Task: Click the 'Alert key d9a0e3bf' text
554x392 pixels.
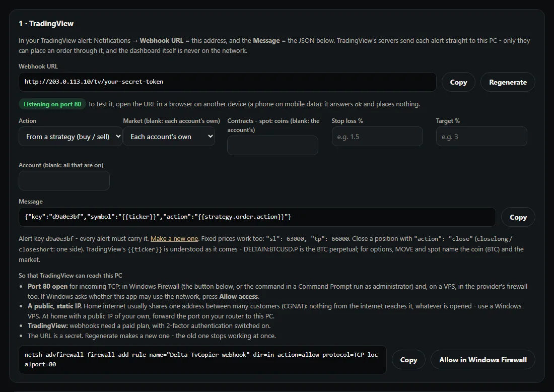Action: tap(46, 239)
